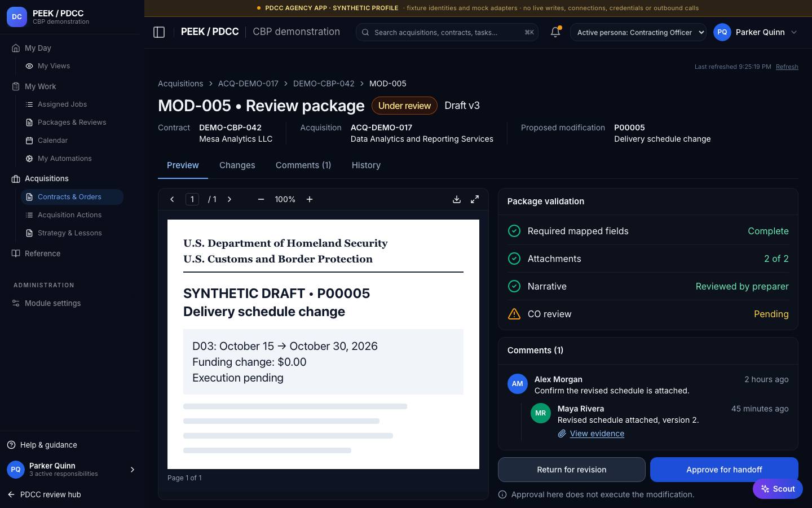Open the notifications bell
This screenshot has height=508, width=812.
(x=555, y=32)
